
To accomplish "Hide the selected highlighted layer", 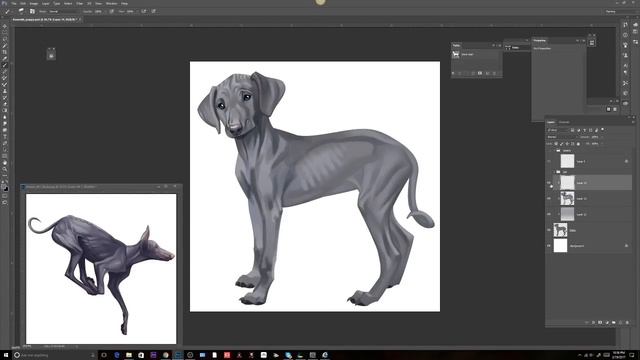I will click(x=549, y=183).
